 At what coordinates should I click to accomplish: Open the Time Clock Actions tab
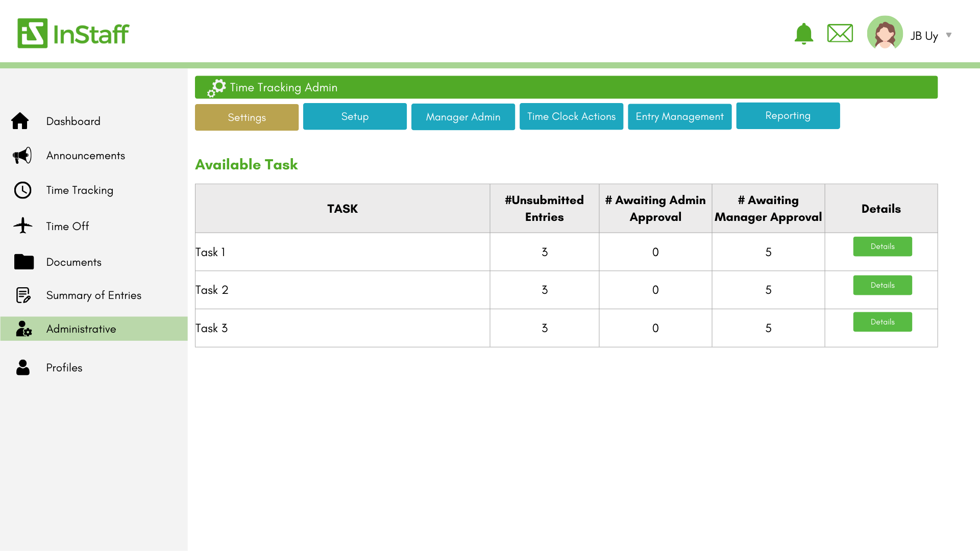[571, 116]
